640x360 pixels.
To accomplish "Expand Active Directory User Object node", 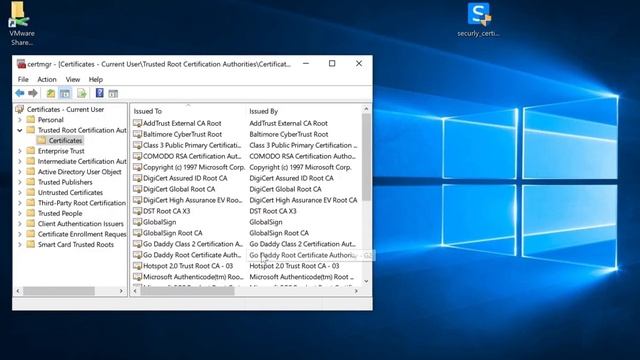I will click(x=20, y=172).
